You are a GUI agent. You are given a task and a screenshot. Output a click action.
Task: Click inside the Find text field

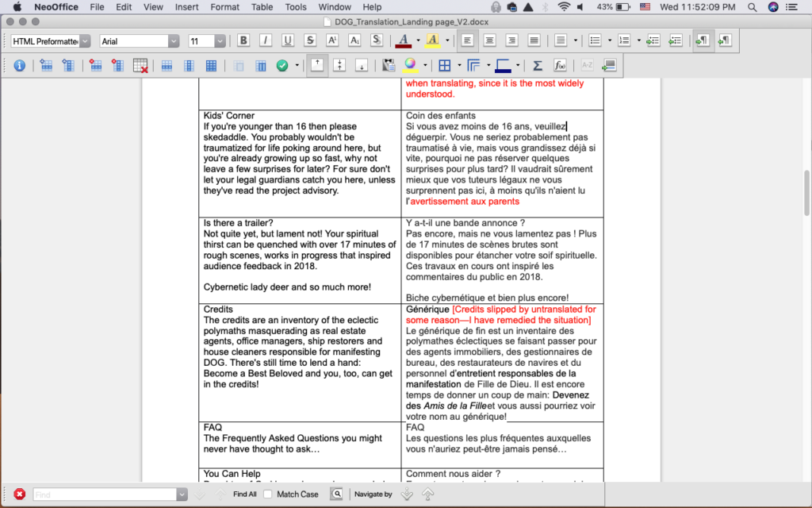(105, 495)
